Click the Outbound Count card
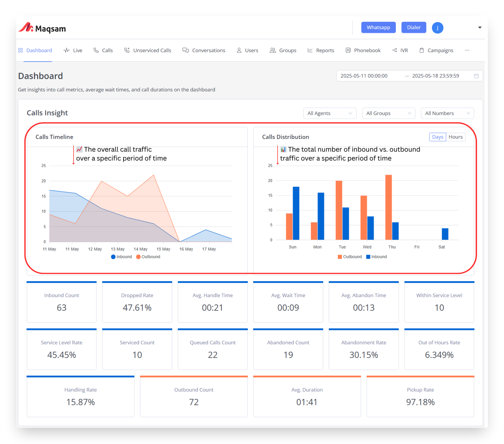The height and width of the screenshot is (444, 504). pyautogui.click(x=194, y=396)
